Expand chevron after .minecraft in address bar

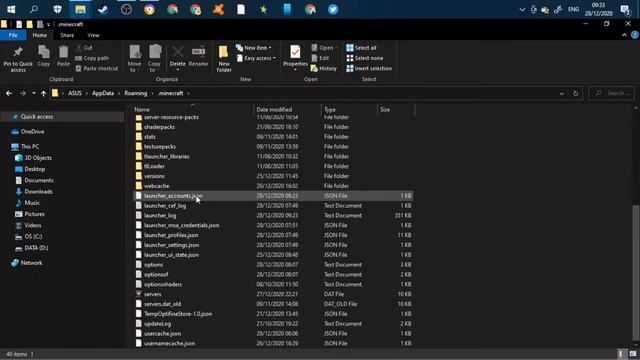189,93
